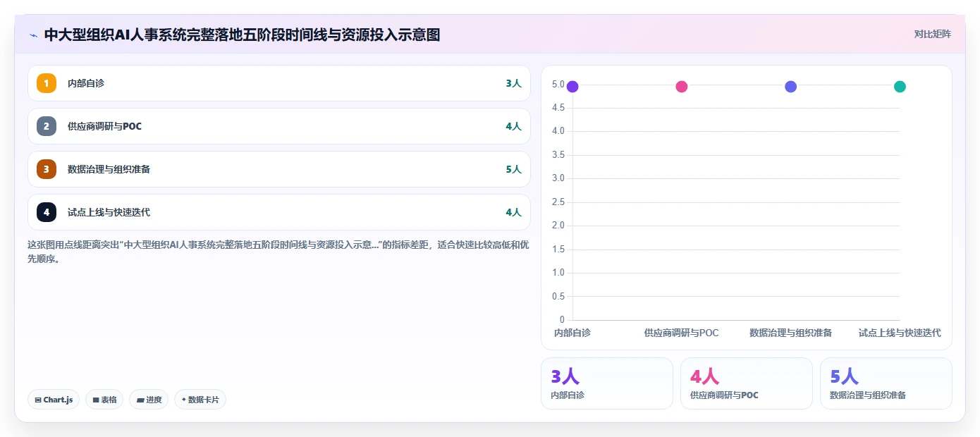Click the 对比矩阵 label in header
Image resolution: width=980 pixels, height=437 pixels.
coord(932,34)
